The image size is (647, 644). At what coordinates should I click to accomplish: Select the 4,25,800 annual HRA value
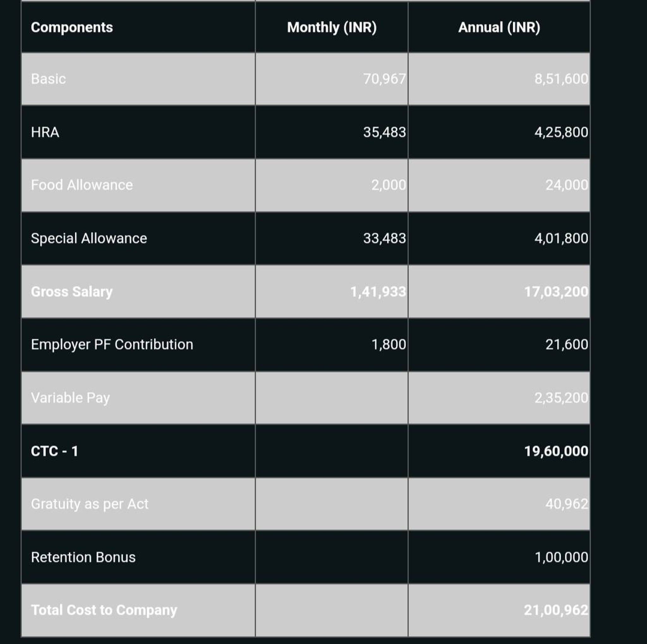click(561, 132)
